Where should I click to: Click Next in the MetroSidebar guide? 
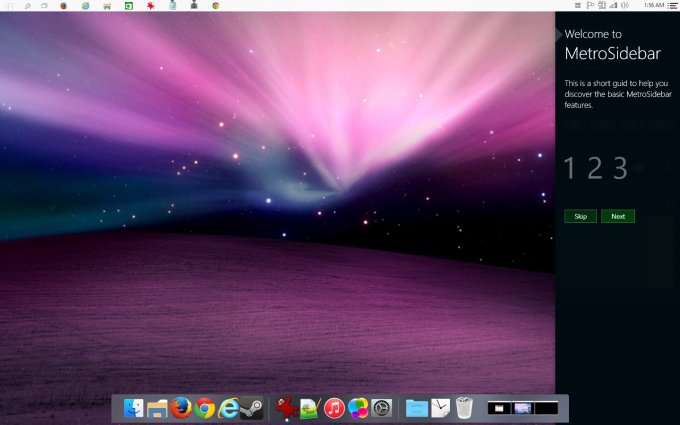(x=618, y=216)
